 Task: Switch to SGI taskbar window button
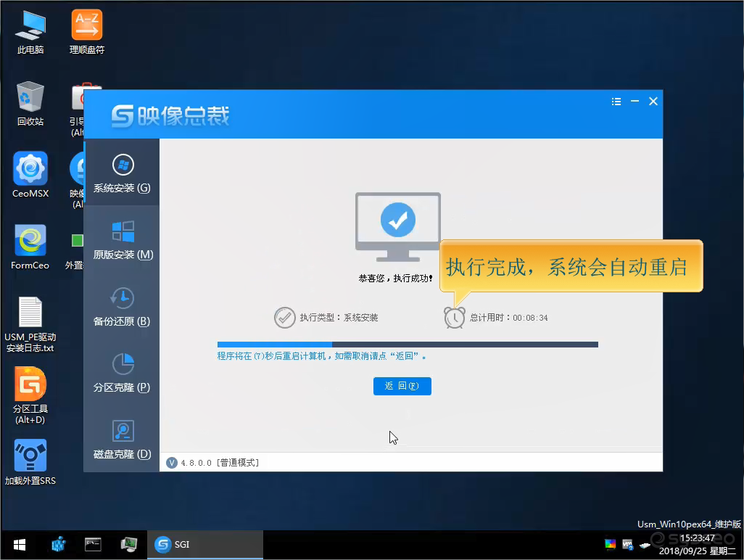204,544
